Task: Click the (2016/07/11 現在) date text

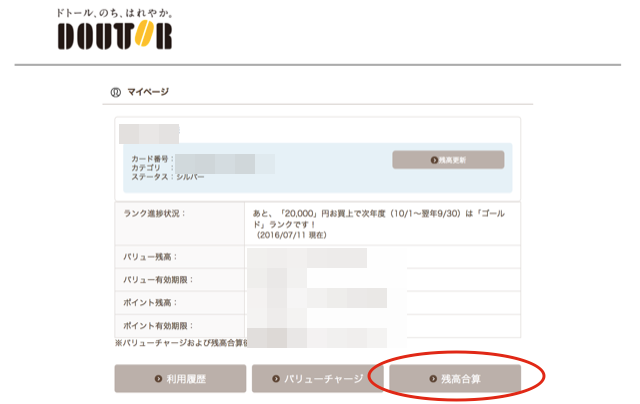Action: 291,235
